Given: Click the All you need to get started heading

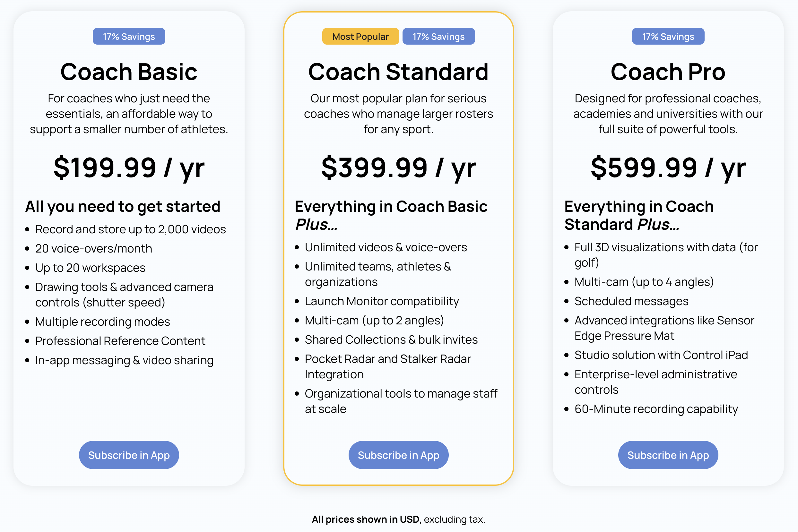Looking at the screenshot, I should [x=123, y=207].
